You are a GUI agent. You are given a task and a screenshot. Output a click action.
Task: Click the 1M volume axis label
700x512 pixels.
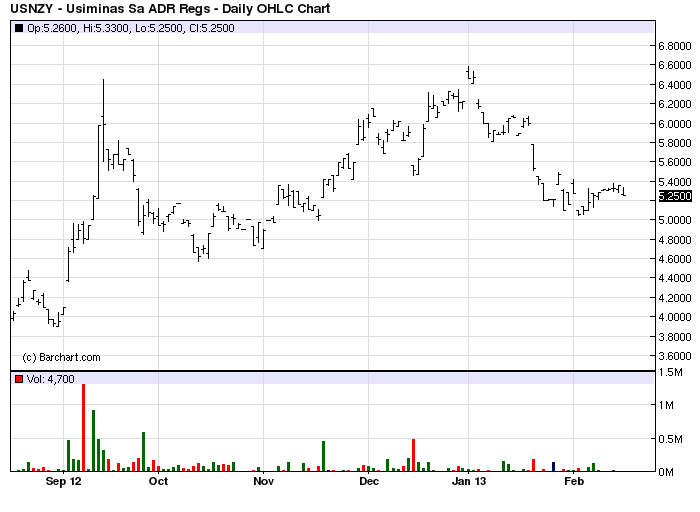point(666,405)
